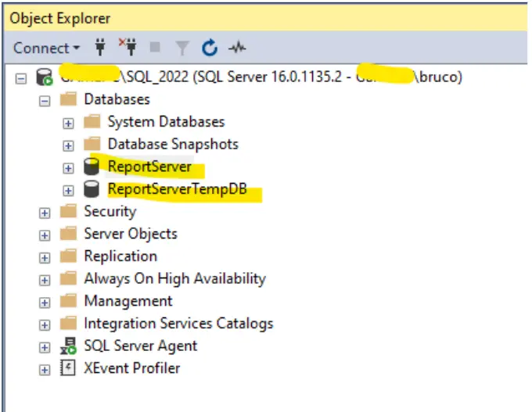Click the SQL_2022 server database icon
This screenshot has height=412, width=532.
[x=45, y=77]
